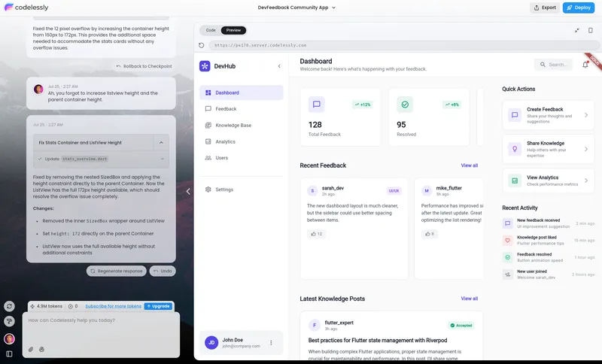Click the Feedback resolved check icon
Screen dimensions: 602x364
[x=507, y=257]
